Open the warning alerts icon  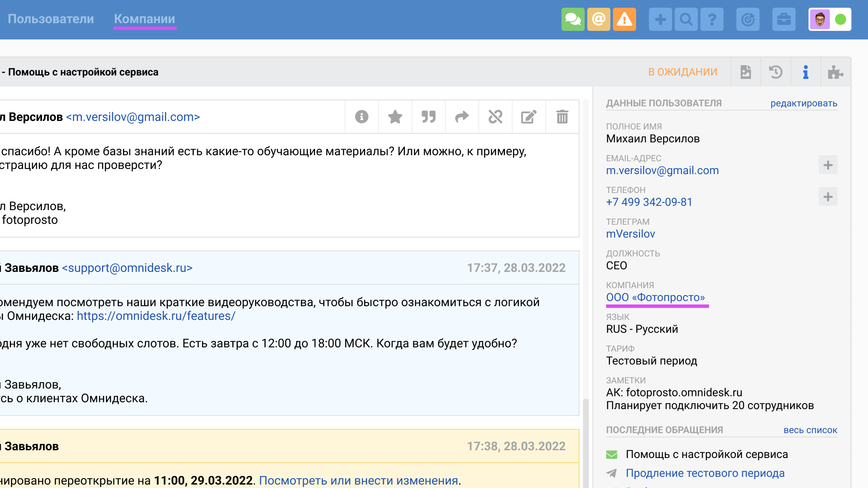[624, 19]
